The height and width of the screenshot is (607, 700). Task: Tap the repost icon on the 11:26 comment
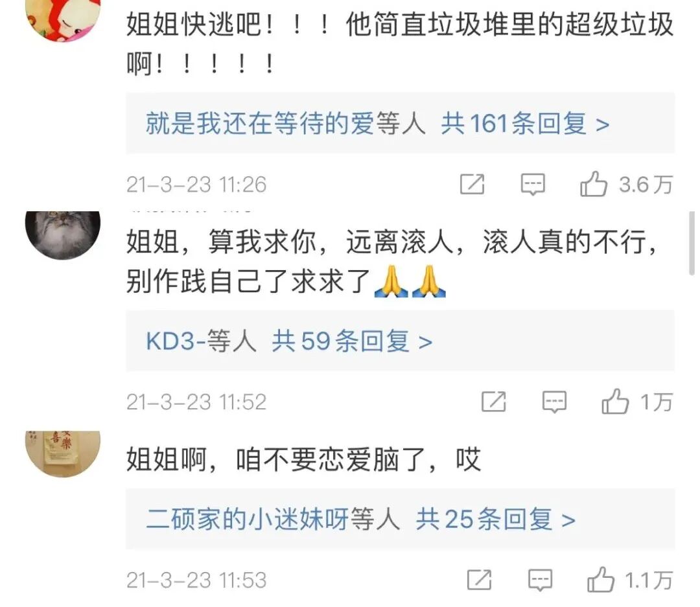472,184
